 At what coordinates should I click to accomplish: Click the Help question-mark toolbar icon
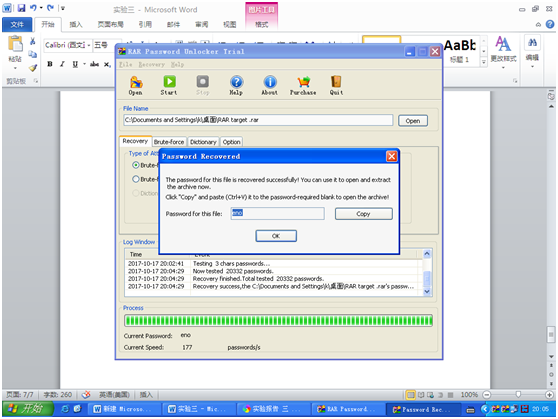click(x=236, y=85)
